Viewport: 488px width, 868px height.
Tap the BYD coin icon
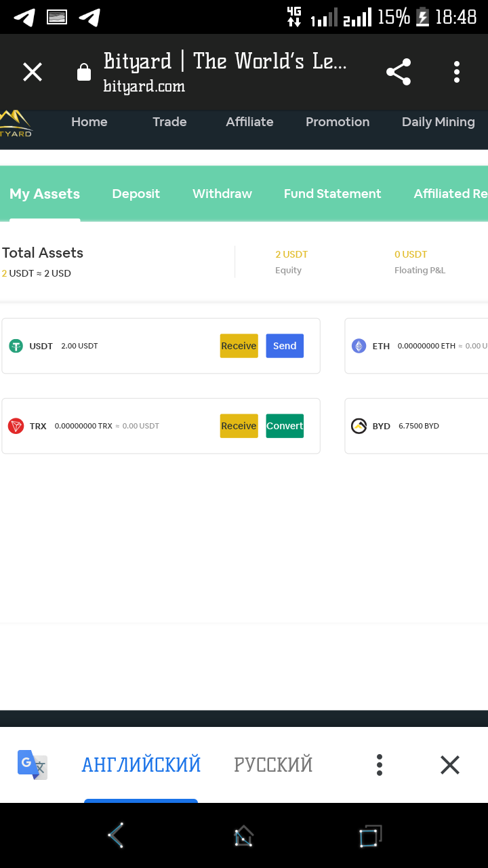(x=359, y=426)
